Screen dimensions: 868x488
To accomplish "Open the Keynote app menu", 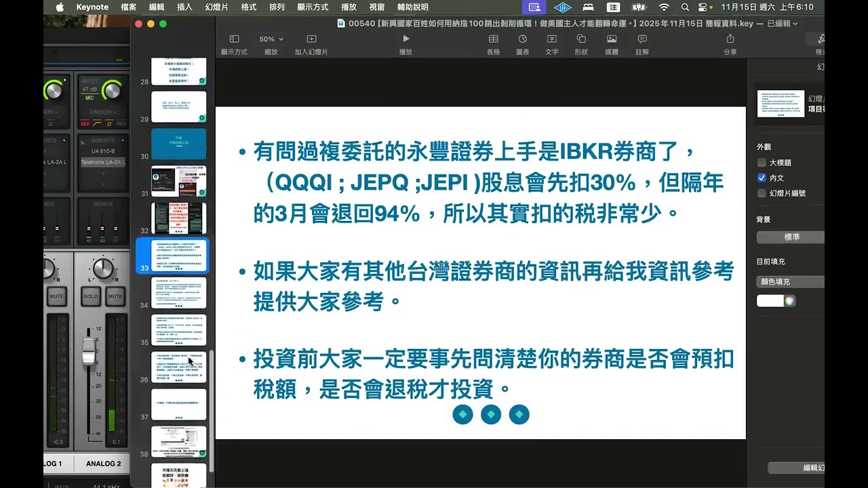I will (92, 7).
